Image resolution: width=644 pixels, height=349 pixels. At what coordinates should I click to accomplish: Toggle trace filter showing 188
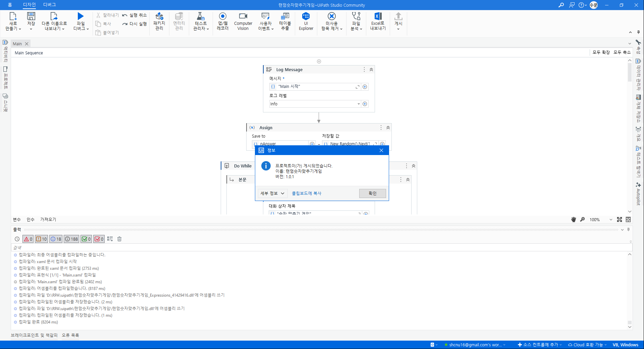coord(71,239)
